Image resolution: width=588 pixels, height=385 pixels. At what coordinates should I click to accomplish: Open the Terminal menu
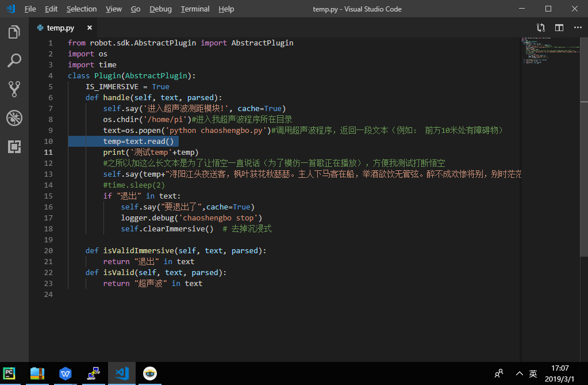click(194, 9)
